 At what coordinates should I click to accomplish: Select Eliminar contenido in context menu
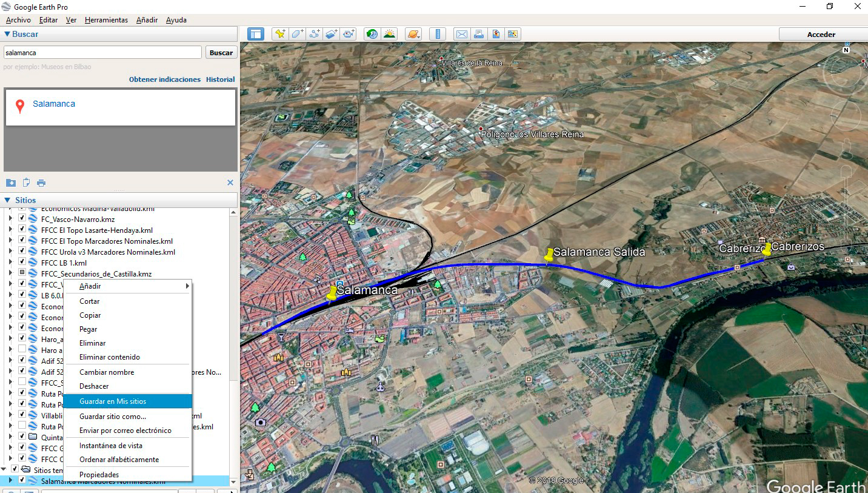pos(128,357)
